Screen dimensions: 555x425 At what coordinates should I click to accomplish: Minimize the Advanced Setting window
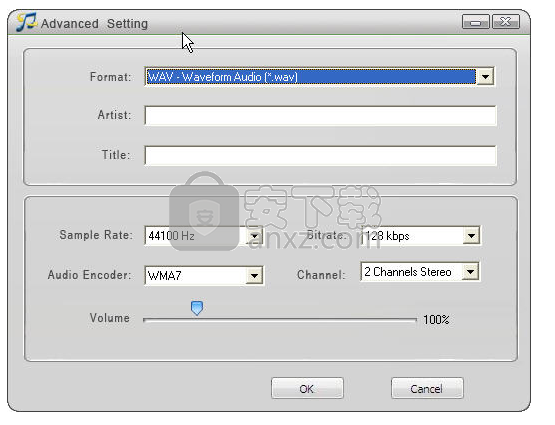(x=476, y=22)
